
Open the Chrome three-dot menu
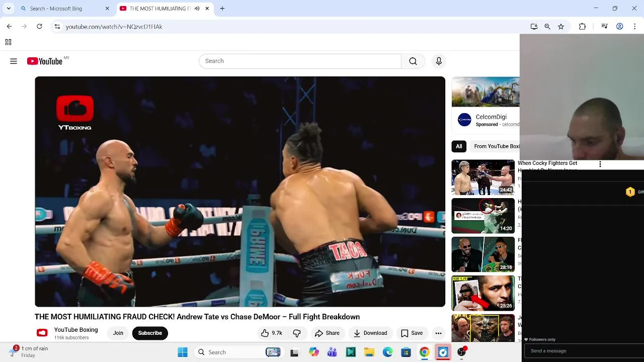(x=635, y=27)
